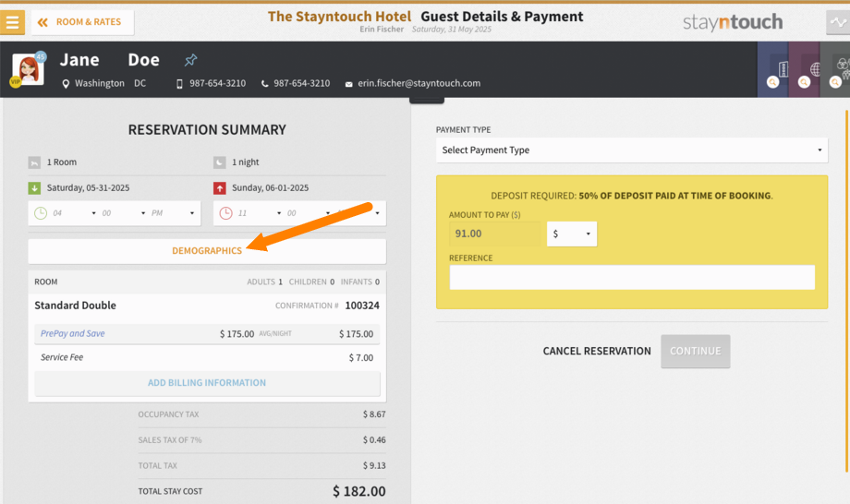850x504 pixels.
Task: Click the city Washington
Action: click(x=100, y=83)
